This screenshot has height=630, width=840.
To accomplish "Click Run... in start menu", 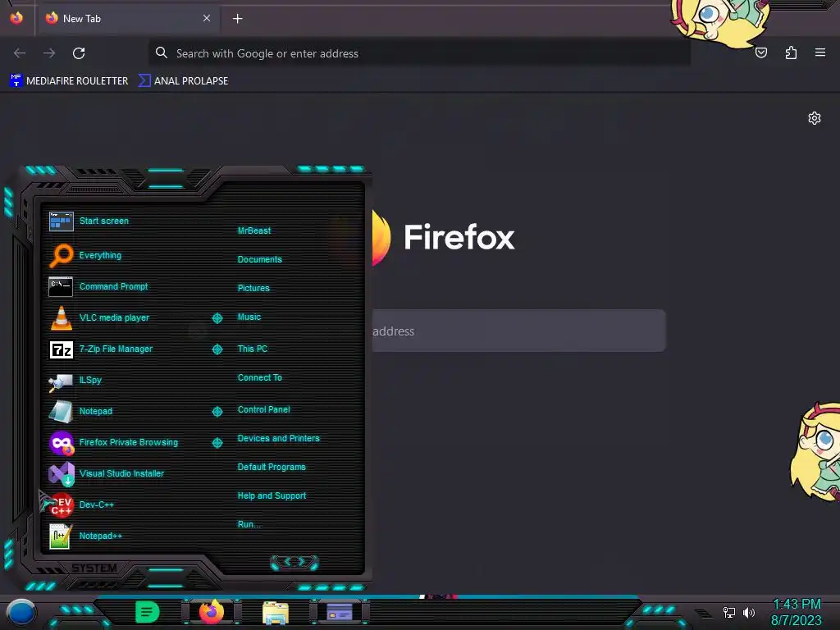I will (249, 524).
